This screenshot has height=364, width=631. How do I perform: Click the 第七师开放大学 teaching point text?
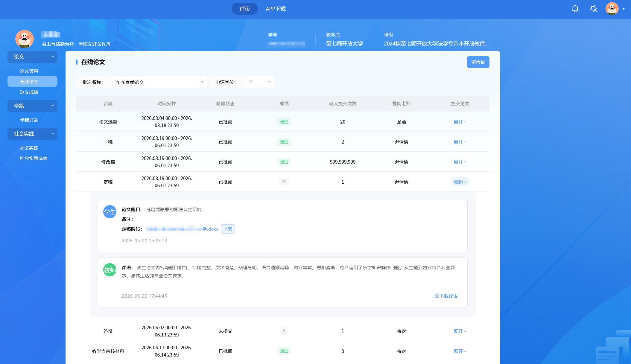tap(344, 43)
